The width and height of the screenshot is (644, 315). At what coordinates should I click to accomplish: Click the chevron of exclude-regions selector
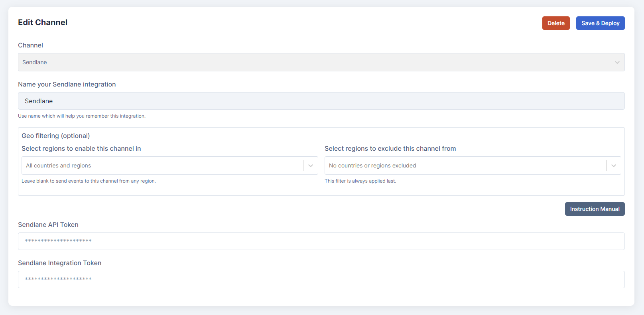[614, 165]
